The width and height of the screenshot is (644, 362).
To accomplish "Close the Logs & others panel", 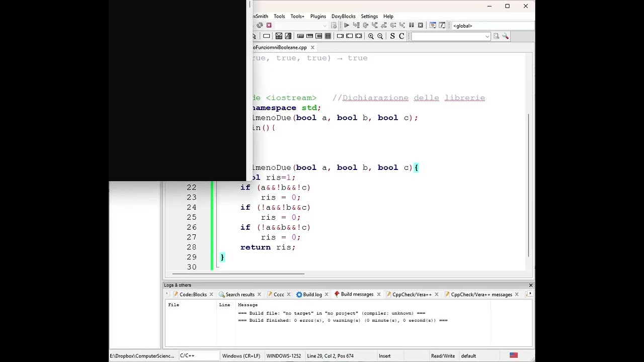I will click(530, 285).
